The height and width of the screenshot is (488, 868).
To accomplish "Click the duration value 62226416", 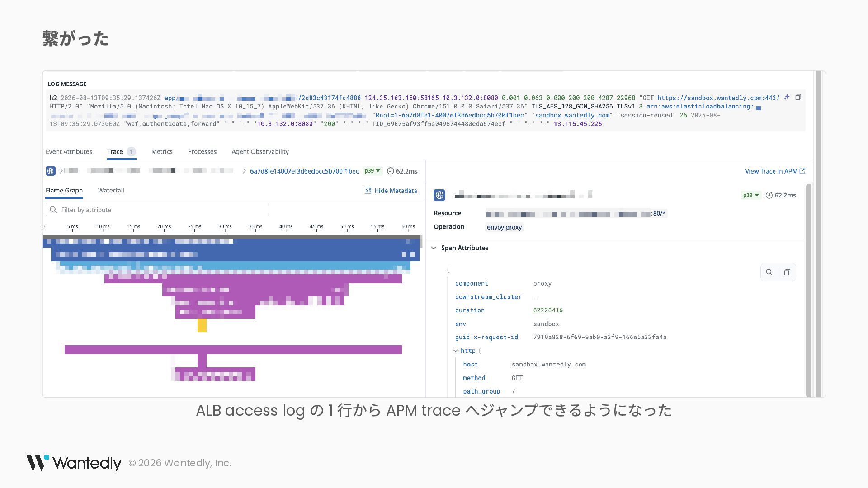I will coord(548,310).
